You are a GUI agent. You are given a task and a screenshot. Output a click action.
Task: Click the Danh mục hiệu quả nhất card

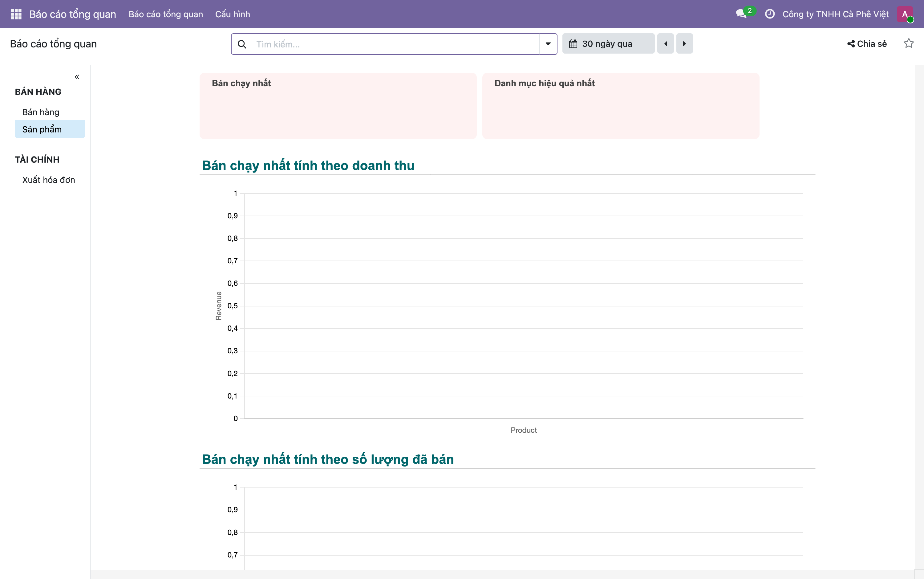[621, 106]
